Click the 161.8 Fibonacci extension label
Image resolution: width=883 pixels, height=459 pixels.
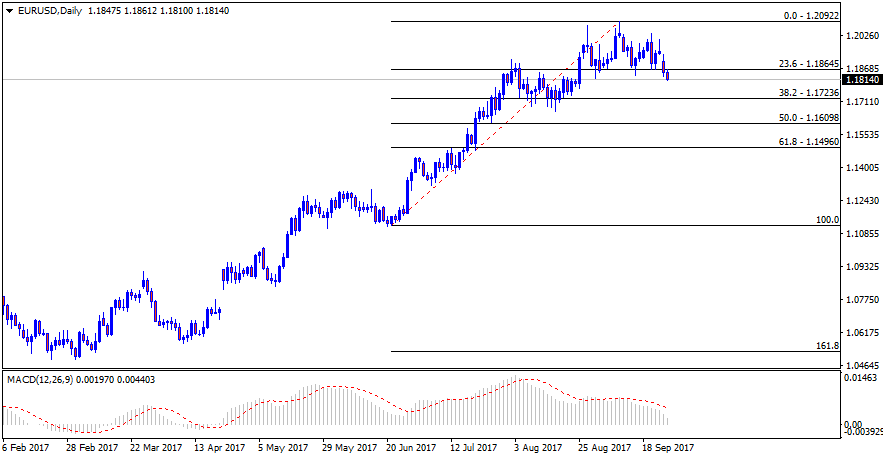pos(827,345)
